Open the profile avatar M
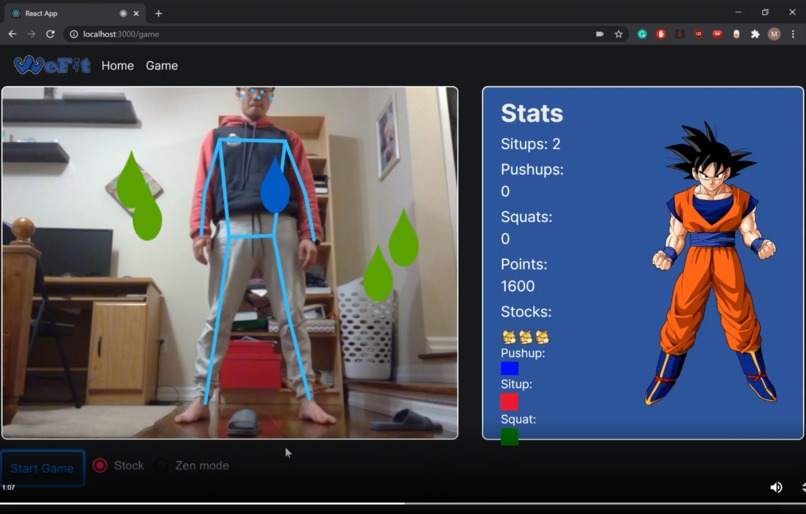 point(774,34)
